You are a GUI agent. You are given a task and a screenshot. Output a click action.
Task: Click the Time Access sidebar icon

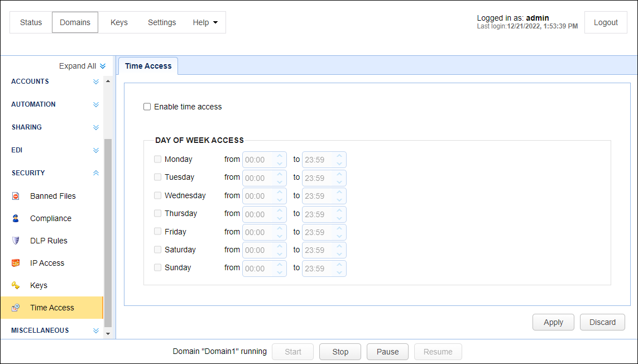click(16, 308)
